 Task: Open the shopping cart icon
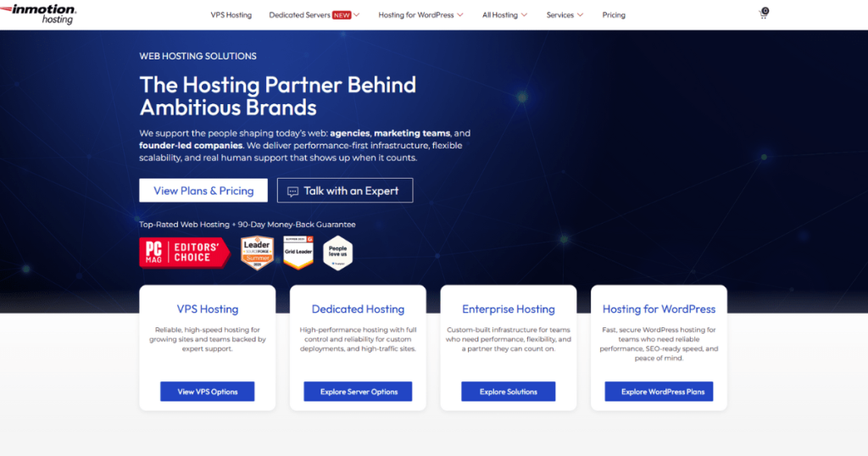pyautogui.click(x=764, y=14)
